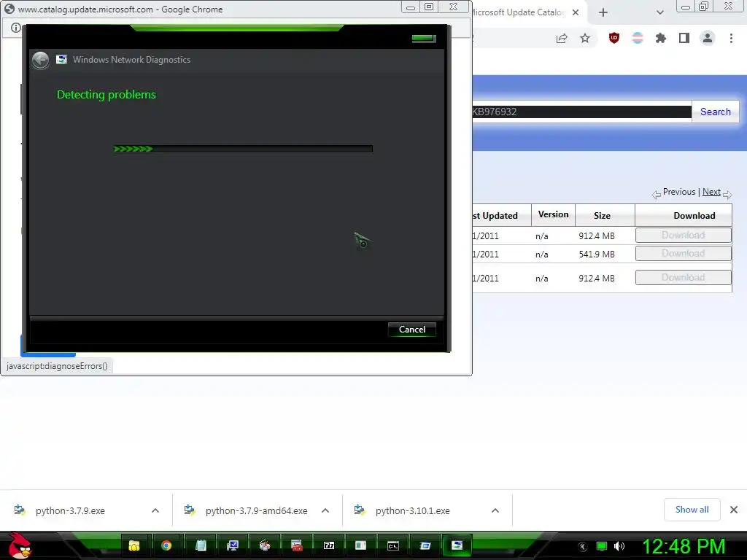The width and height of the screenshot is (747, 560).
Task: Download the first 912.4 MB update
Action: pos(683,236)
